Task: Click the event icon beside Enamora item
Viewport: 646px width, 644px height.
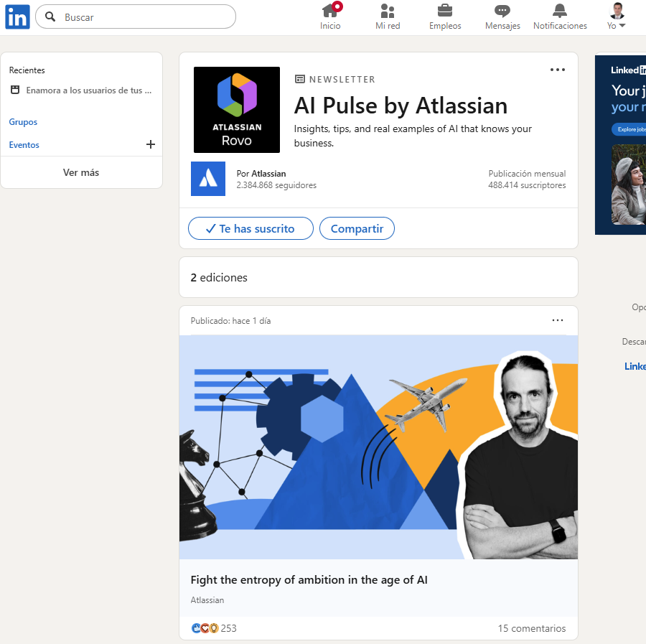Action: (15, 90)
